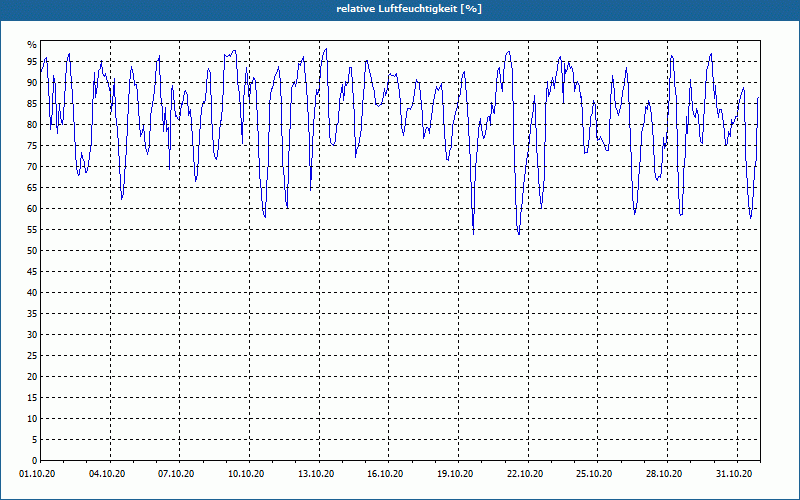Screen dimensions: 800x500
Task: Click the x-axis date label 10.10.20
Action: pos(246,474)
